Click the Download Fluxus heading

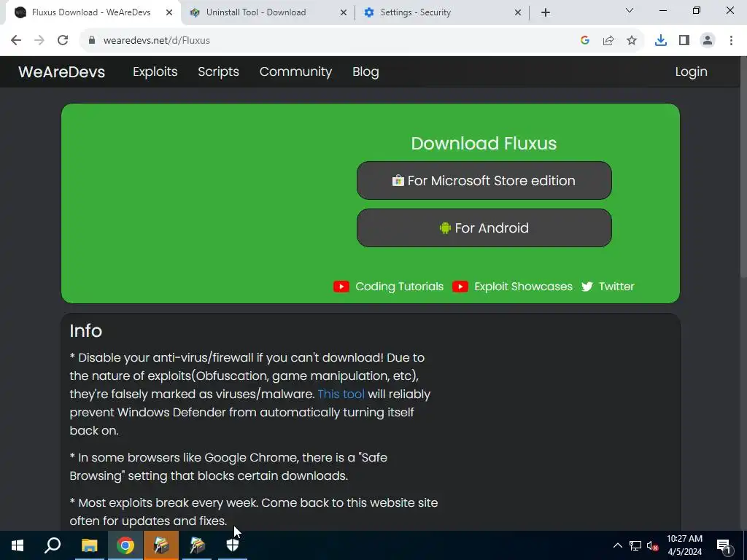tap(484, 144)
